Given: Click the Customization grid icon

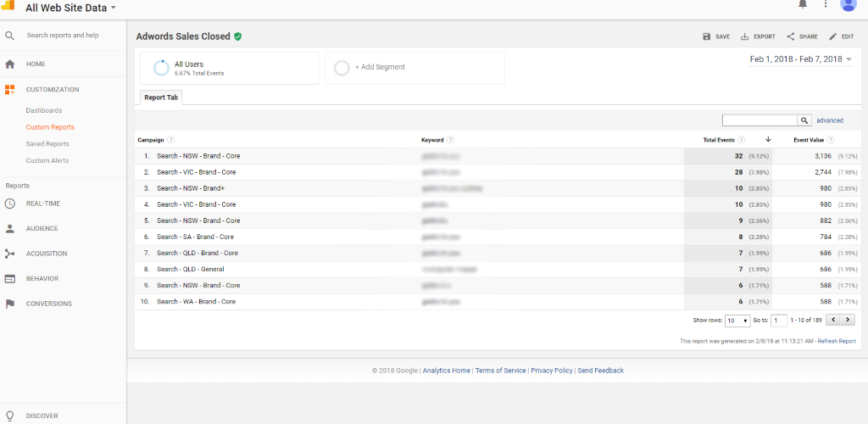Looking at the screenshot, I should pyautogui.click(x=9, y=90).
